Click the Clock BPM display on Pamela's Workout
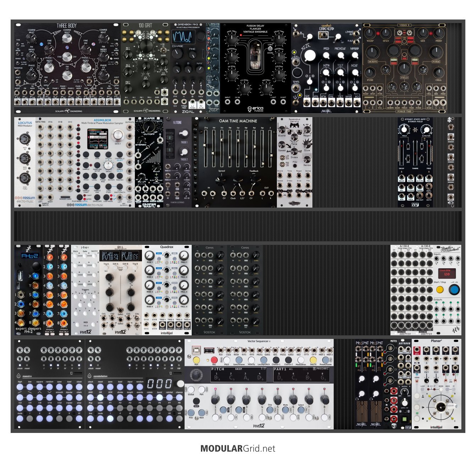Image resolution: width=476 pixels, height=456 pixels. pyautogui.click(x=444, y=273)
